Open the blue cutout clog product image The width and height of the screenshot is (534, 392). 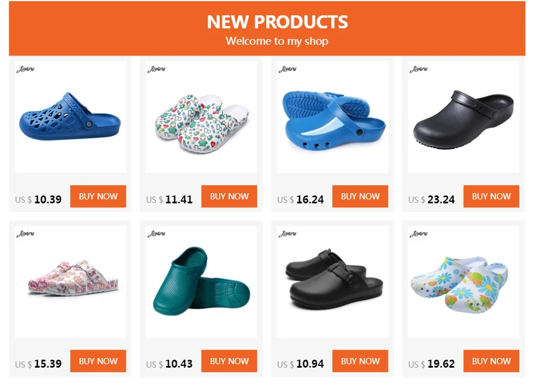(70, 117)
